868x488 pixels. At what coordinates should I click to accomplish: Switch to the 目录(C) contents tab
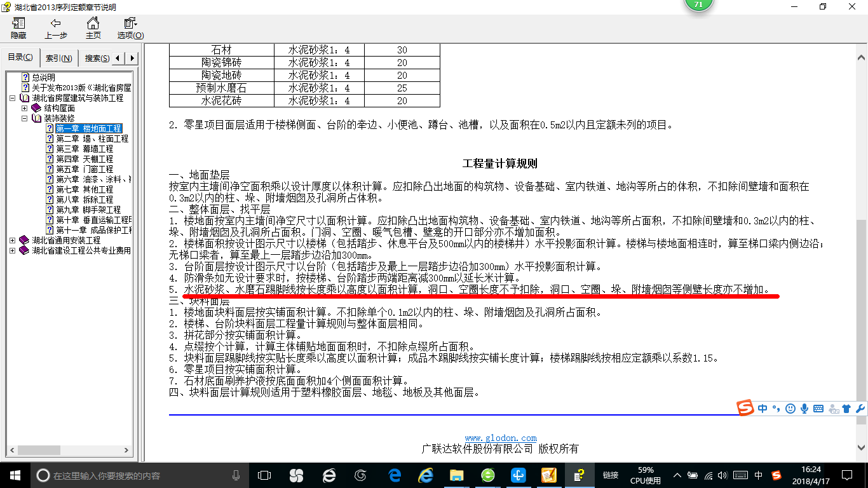(x=20, y=58)
